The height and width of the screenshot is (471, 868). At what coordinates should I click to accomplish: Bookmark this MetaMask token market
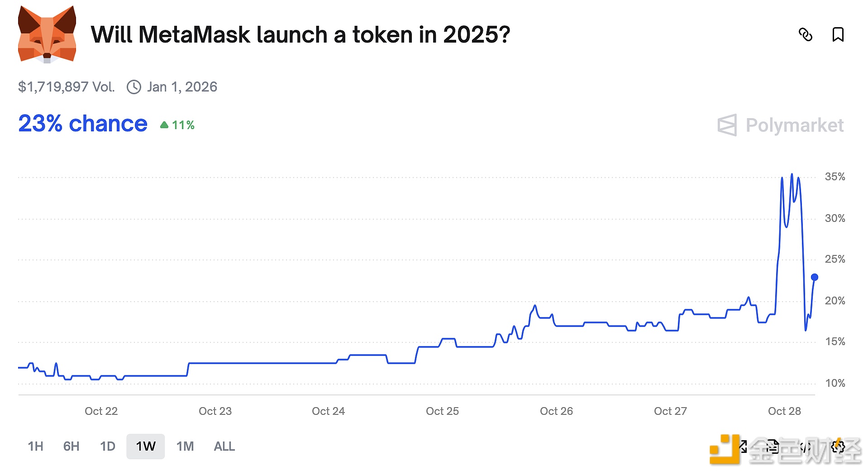click(x=838, y=35)
